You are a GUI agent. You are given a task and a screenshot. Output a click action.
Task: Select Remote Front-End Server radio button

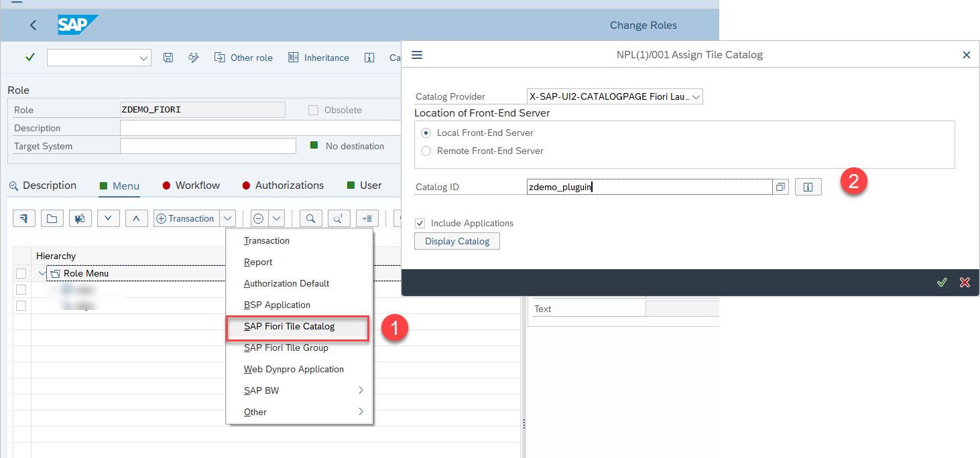point(426,151)
